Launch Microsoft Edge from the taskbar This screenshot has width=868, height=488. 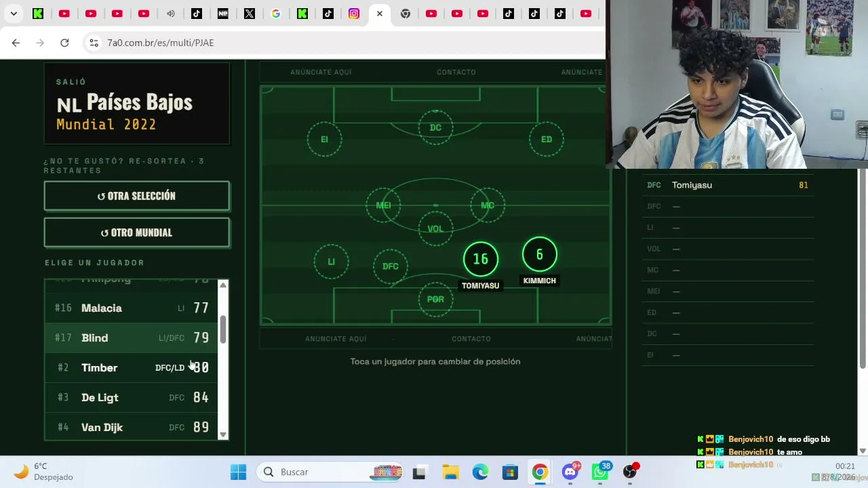(480, 472)
